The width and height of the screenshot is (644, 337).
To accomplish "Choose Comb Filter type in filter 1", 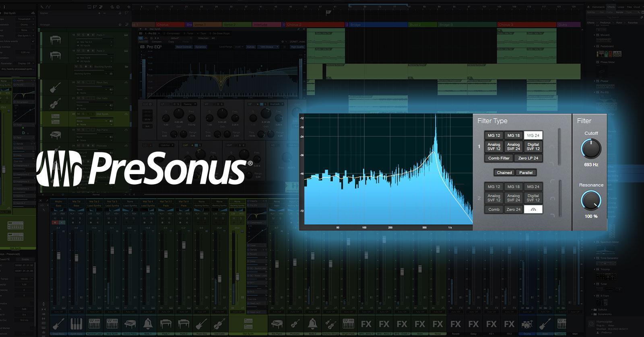I will [x=499, y=158].
